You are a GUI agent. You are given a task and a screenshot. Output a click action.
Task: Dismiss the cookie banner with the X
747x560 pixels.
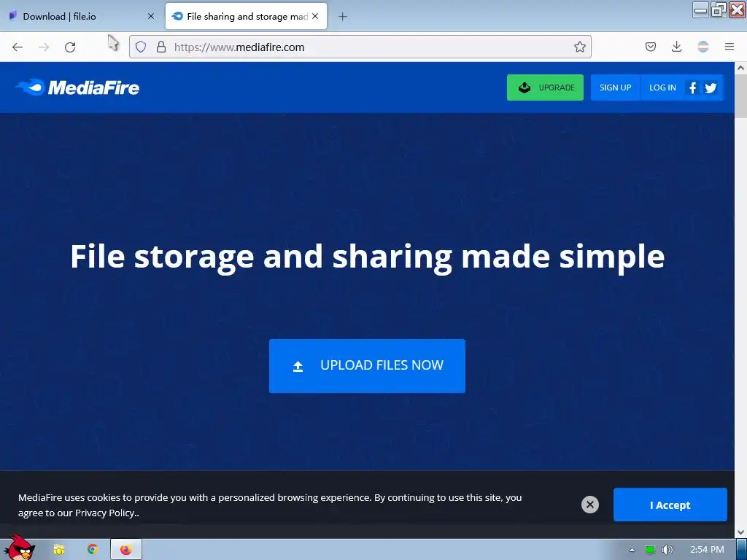589,505
